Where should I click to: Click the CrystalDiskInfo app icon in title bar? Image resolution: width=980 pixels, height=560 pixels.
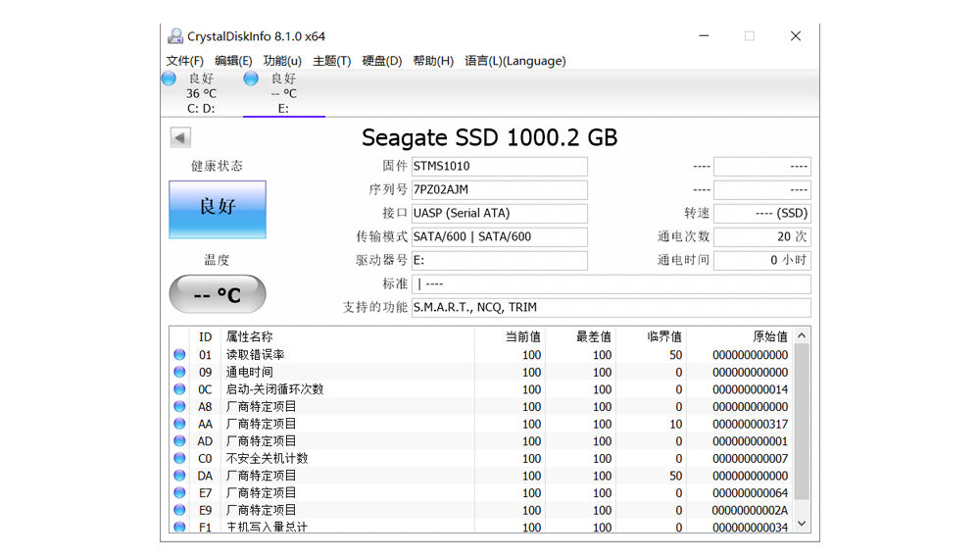click(175, 36)
